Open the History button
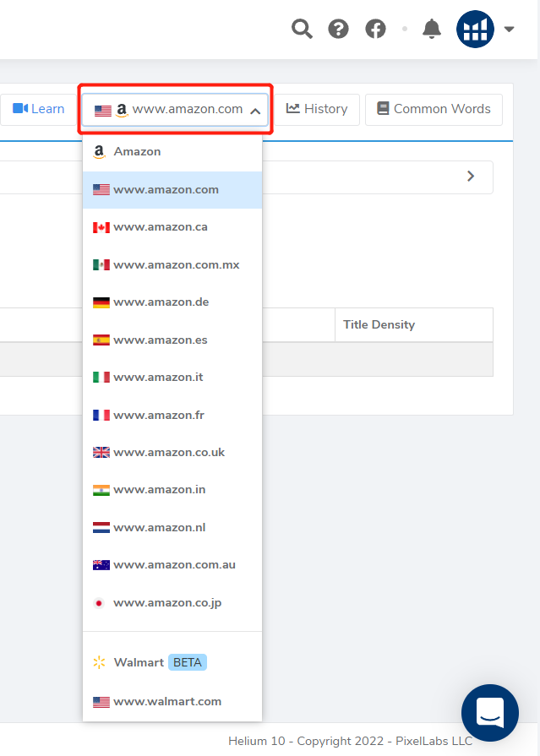This screenshot has height=756, width=540. pos(317,109)
